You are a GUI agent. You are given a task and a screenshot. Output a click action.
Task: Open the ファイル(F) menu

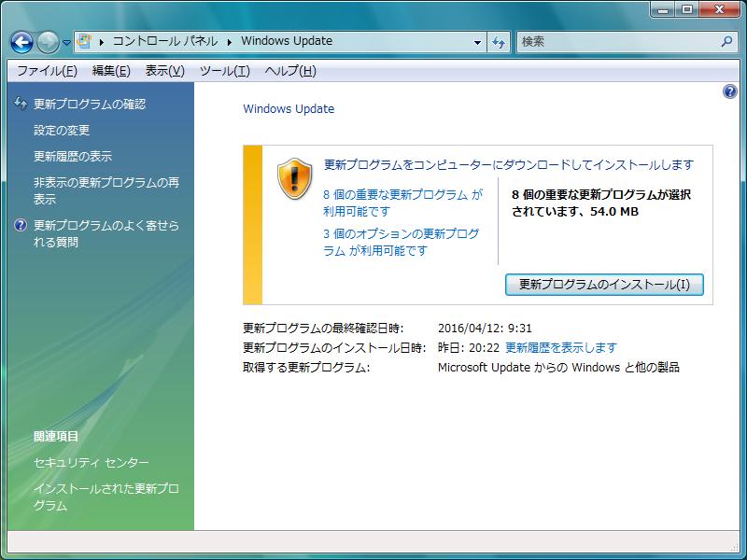click(x=47, y=71)
